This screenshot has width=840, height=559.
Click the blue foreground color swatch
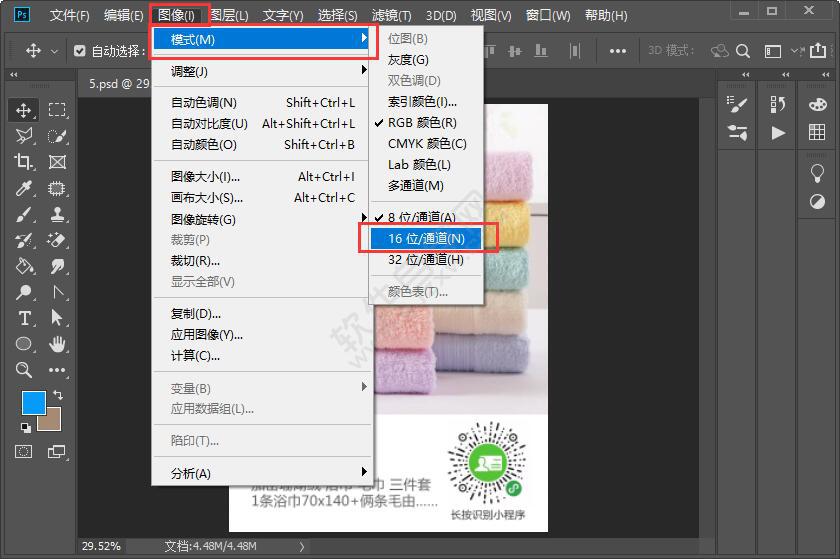click(33, 403)
